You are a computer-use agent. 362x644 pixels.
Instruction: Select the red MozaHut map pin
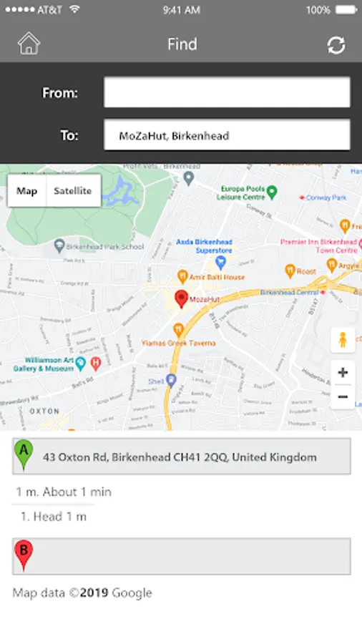(x=181, y=298)
